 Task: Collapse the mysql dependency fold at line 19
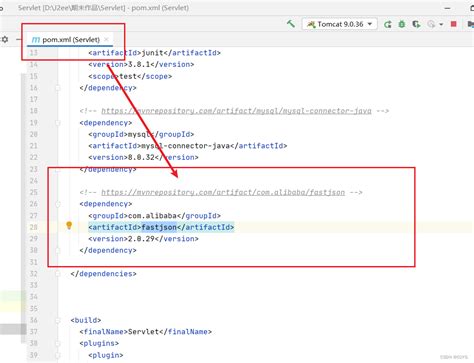(58, 123)
